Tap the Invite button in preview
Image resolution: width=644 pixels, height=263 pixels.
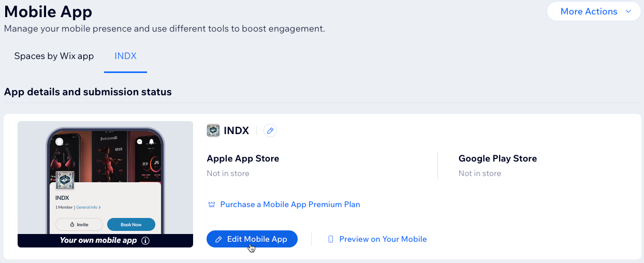(x=79, y=225)
